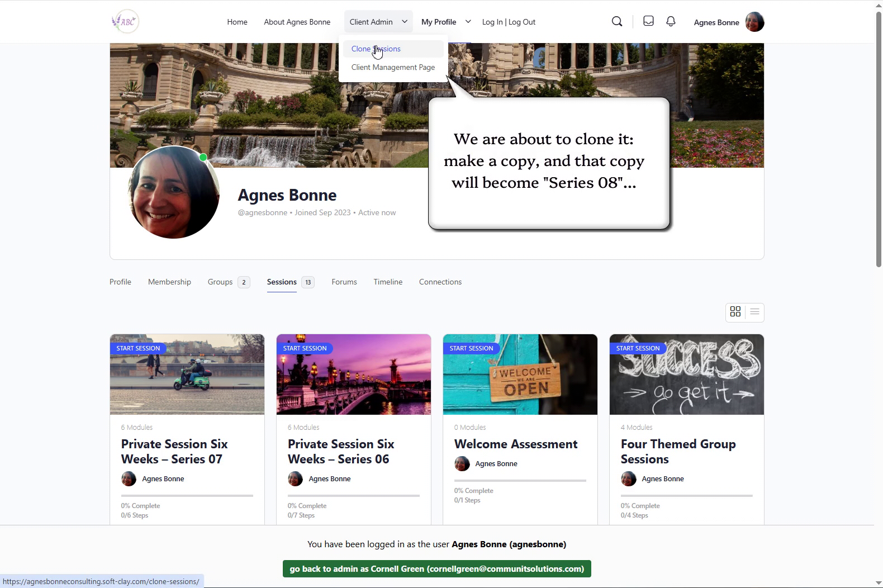This screenshot has width=883, height=588.
Task: Click the Log In | Log Out link
Action: tap(509, 22)
